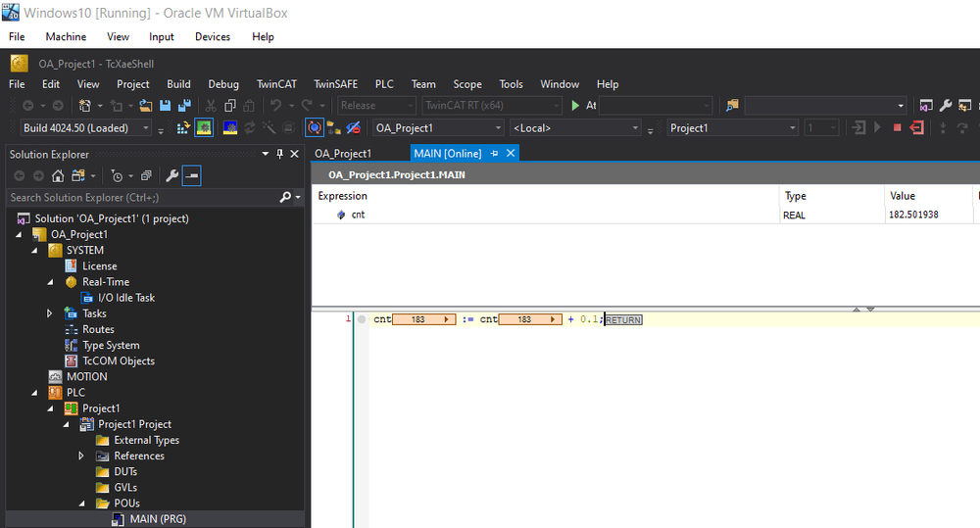Click the red PLC Logout icon

coord(917,128)
